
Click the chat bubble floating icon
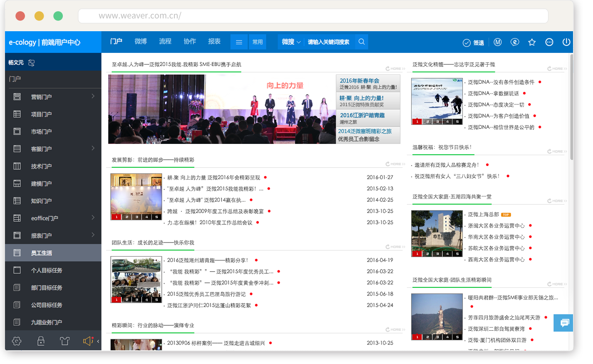(564, 323)
